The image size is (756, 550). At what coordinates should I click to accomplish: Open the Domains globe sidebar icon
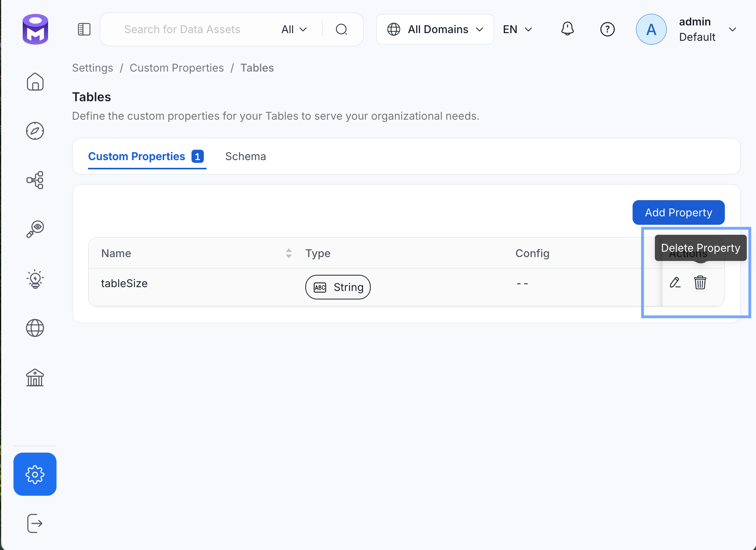(x=35, y=328)
